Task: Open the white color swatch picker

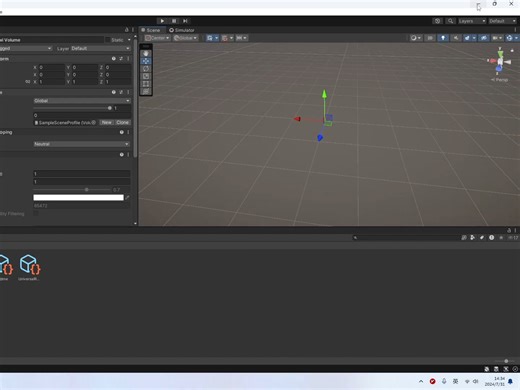Action: click(x=78, y=198)
